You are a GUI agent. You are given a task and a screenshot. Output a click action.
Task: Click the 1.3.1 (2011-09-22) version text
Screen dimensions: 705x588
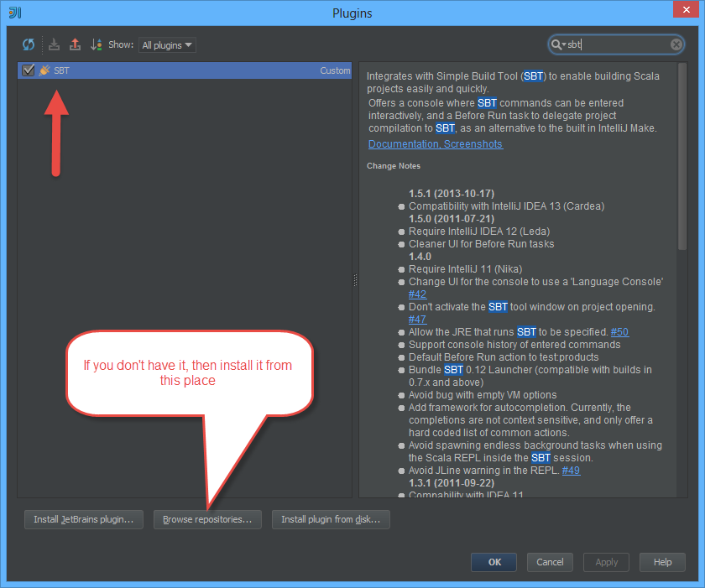click(x=452, y=483)
